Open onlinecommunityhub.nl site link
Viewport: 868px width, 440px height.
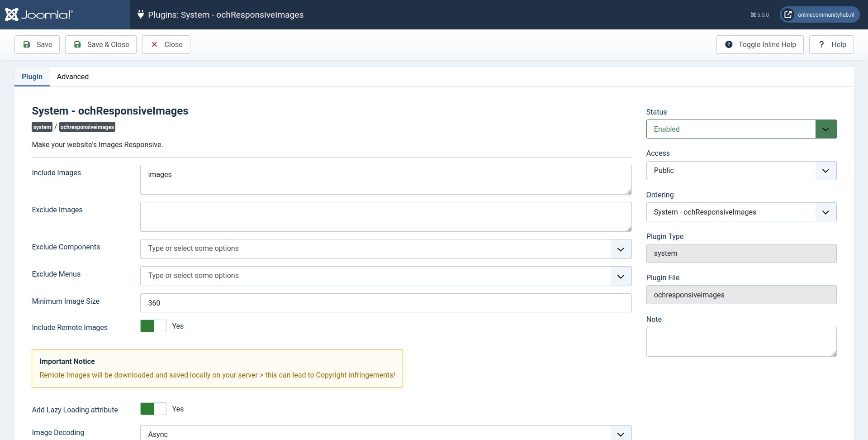click(x=819, y=14)
